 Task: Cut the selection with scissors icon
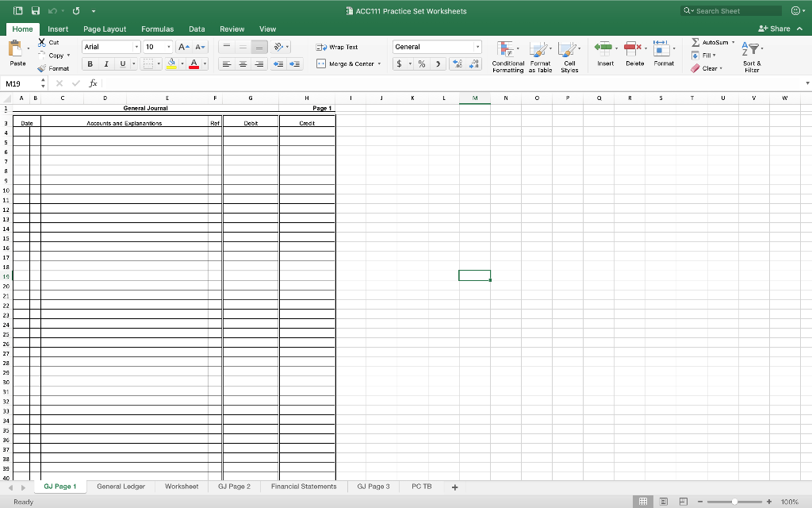tap(41, 43)
